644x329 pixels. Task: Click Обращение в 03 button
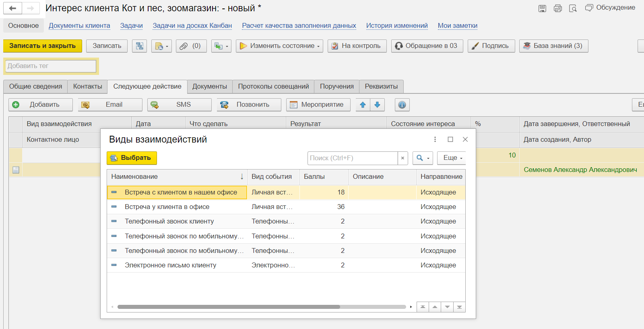click(x=427, y=46)
